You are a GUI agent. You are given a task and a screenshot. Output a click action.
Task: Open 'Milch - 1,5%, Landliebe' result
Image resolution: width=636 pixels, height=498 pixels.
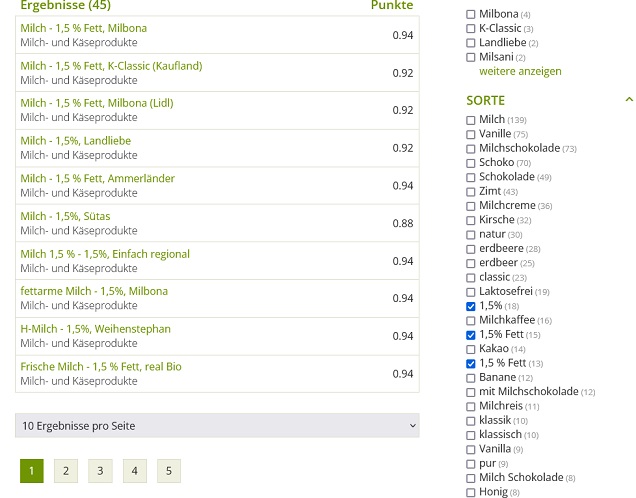click(x=75, y=141)
